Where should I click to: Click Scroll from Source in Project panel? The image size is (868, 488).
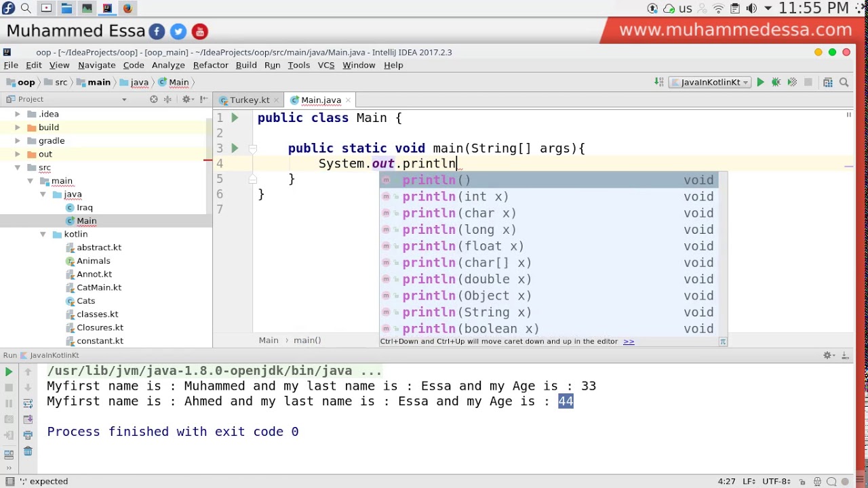tap(154, 100)
